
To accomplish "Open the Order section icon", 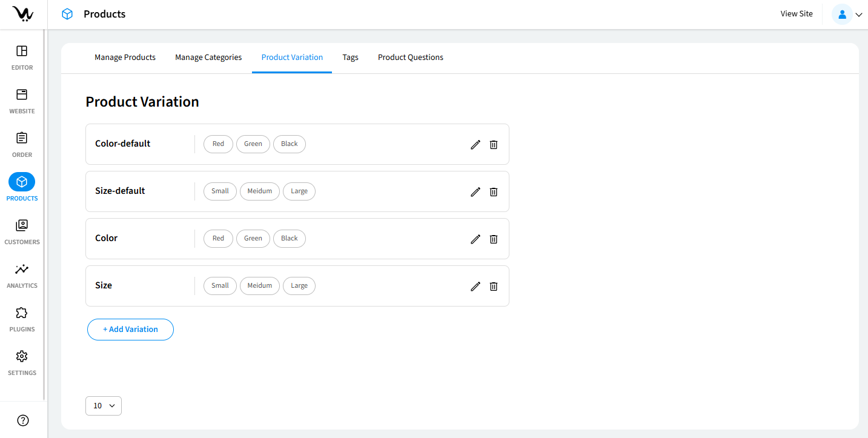I will pyautogui.click(x=22, y=139).
